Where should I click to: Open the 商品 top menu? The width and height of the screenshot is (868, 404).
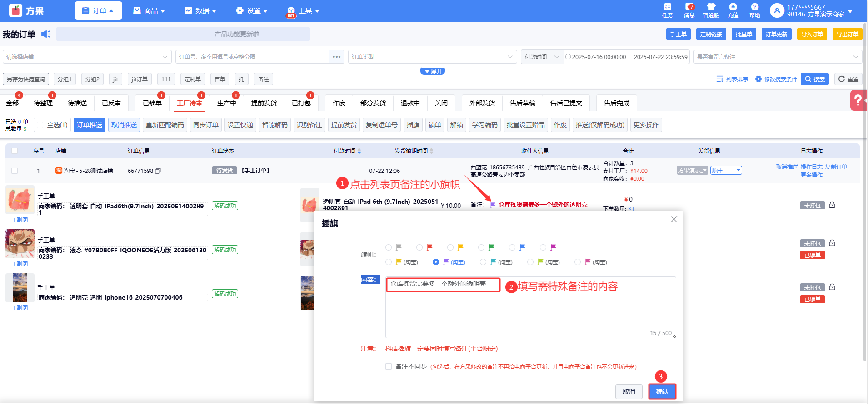tap(149, 10)
